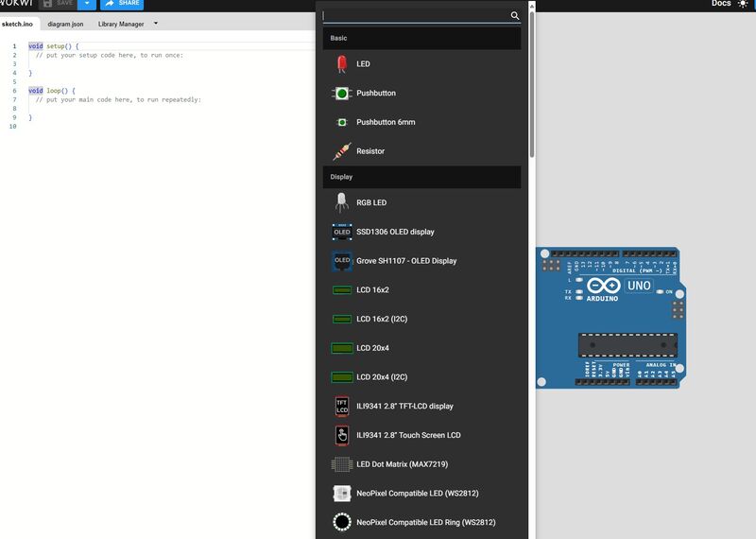The image size is (756, 539).
Task: Choose the LCD 20x4 (I2C) icon
Action: pos(342,377)
